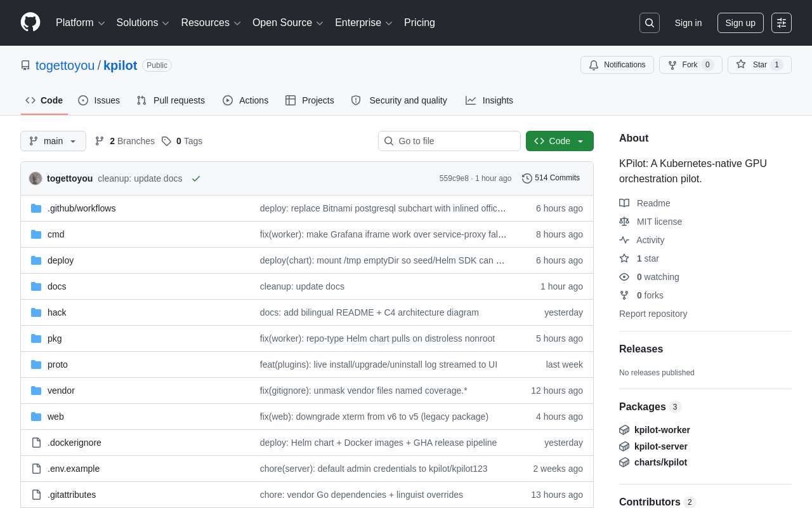Click the MIT license scale icon
Screen dimensions: 812x508
pos(624,222)
